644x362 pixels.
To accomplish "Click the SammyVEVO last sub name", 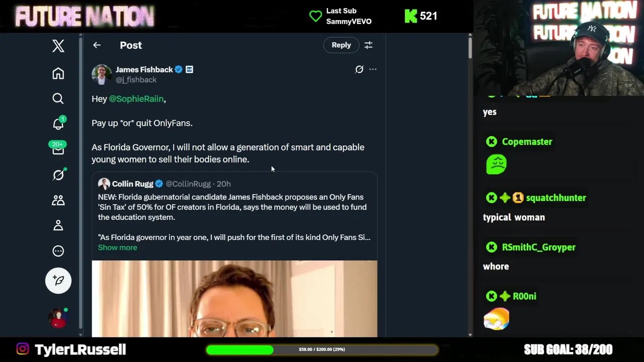I will [x=349, y=22].
